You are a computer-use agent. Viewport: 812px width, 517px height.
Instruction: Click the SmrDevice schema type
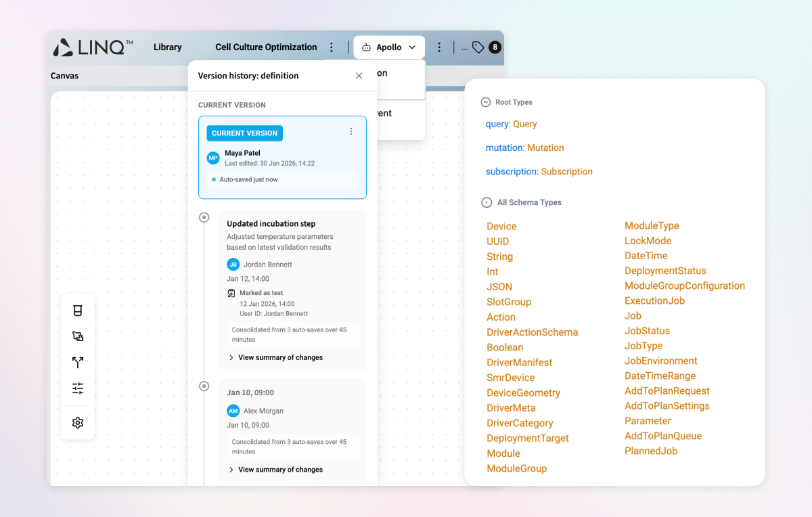point(511,378)
